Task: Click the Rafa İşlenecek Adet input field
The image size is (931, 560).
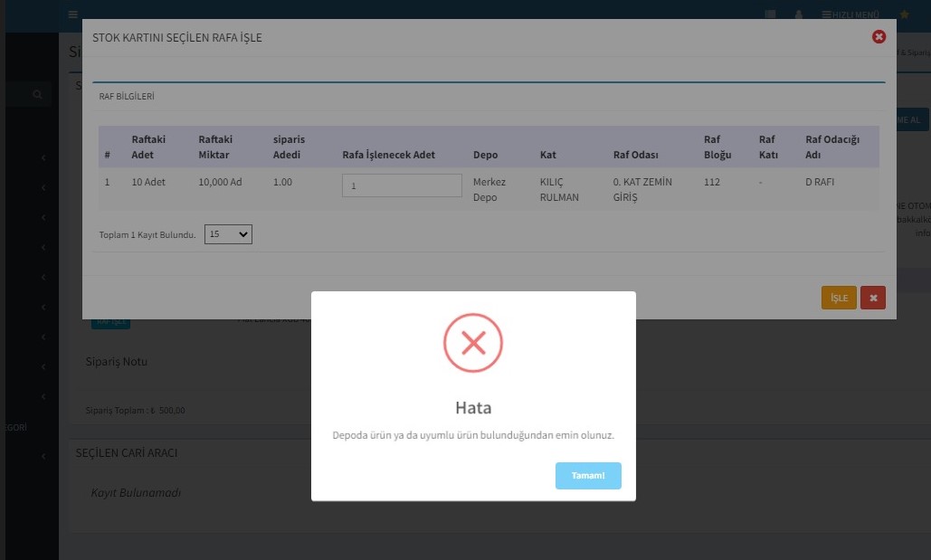Action: [x=402, y=185]
